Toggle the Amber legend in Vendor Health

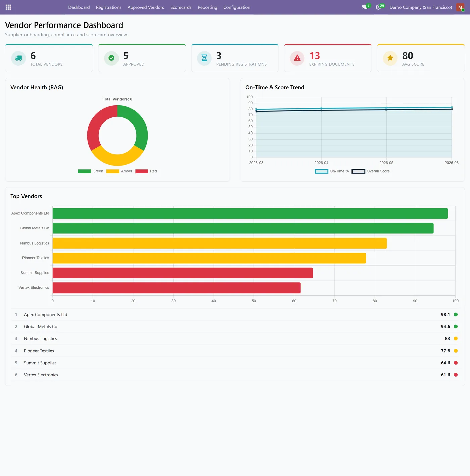(119, 171)
